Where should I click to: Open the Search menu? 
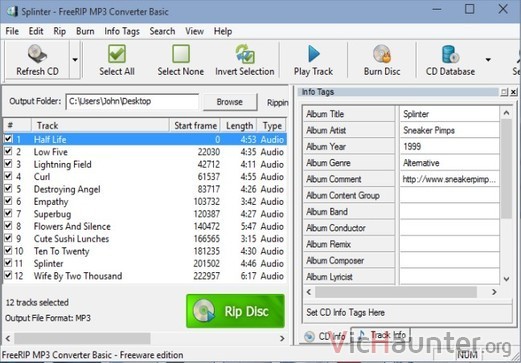tap(162, 31)
